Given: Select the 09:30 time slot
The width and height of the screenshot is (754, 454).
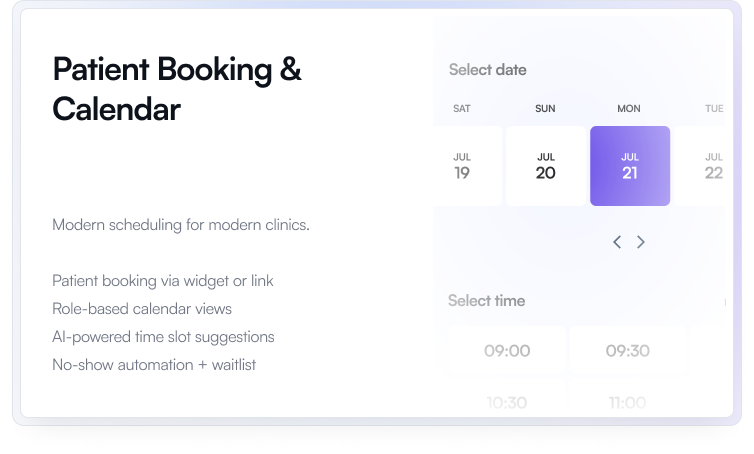Looking at the screenshot, I should [x=628, y=351].
